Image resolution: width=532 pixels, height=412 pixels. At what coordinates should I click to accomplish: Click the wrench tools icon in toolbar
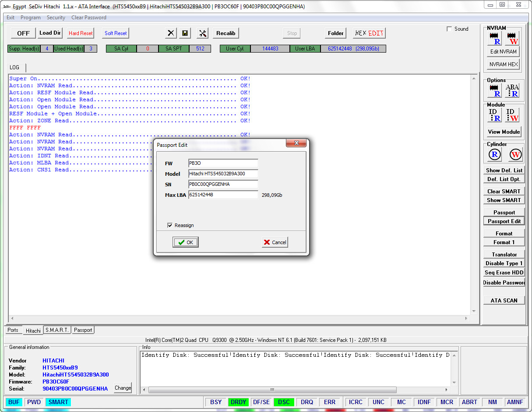pyautogui.click(x=203, y=33)
